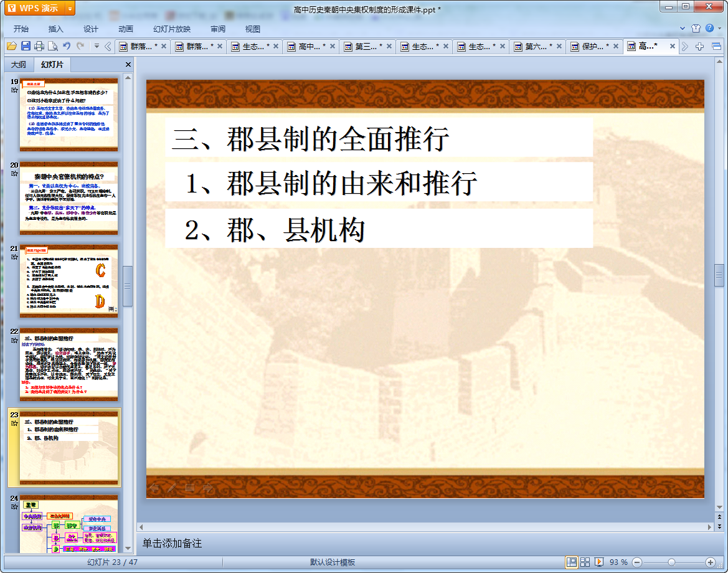This screenshot has width=728, height=573.
Task: Open print preview
Action: (x=53, y=46)
